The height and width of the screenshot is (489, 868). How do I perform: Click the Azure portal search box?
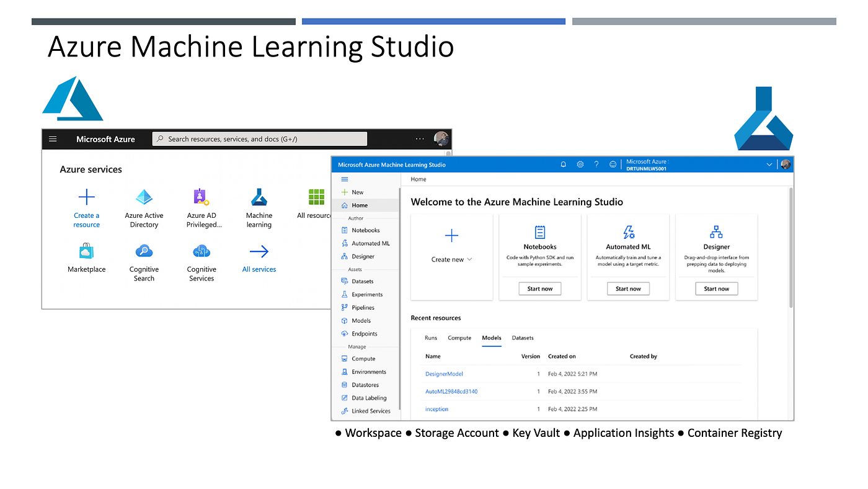tap(260, 139)
